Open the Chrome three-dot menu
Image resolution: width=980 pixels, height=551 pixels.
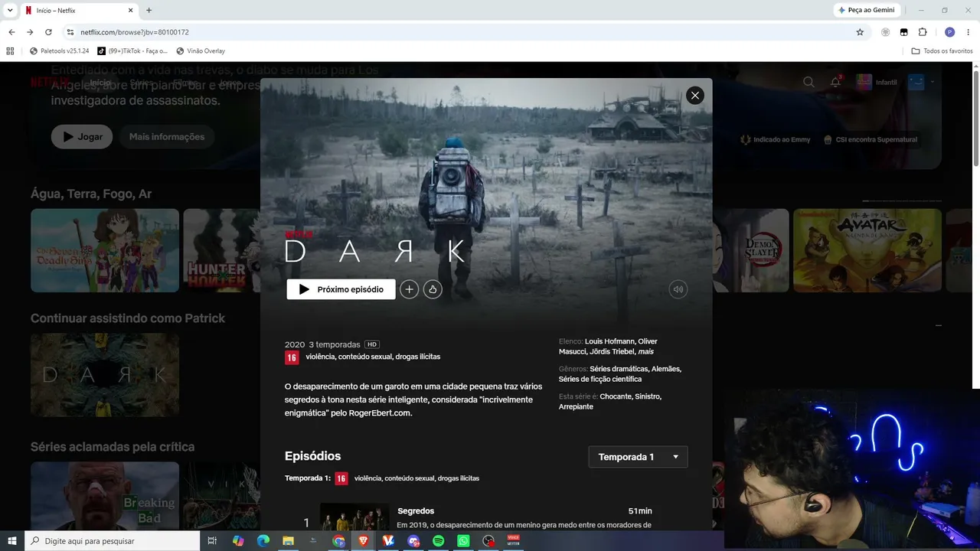[969, 32]
